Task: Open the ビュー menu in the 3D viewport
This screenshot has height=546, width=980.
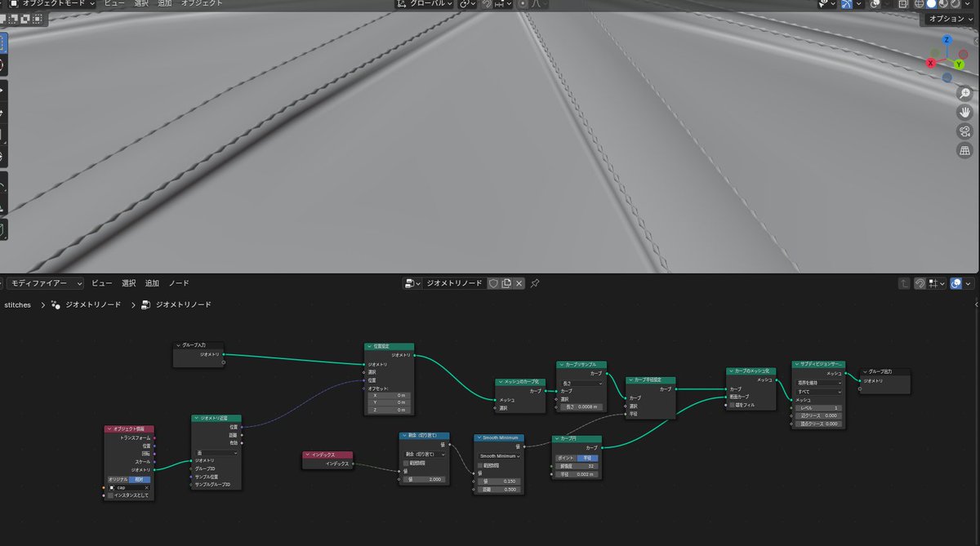Action: (x=114, y=3)
